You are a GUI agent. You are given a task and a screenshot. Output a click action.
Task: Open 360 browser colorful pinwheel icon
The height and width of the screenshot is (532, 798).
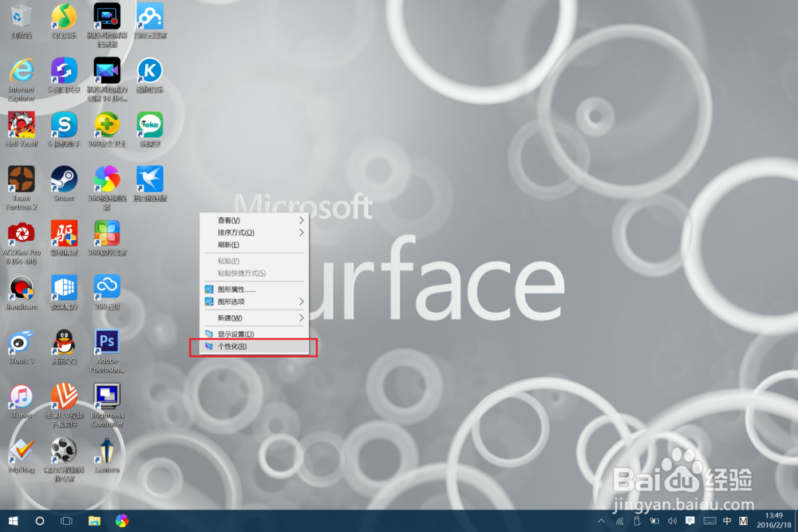[107, 188]
